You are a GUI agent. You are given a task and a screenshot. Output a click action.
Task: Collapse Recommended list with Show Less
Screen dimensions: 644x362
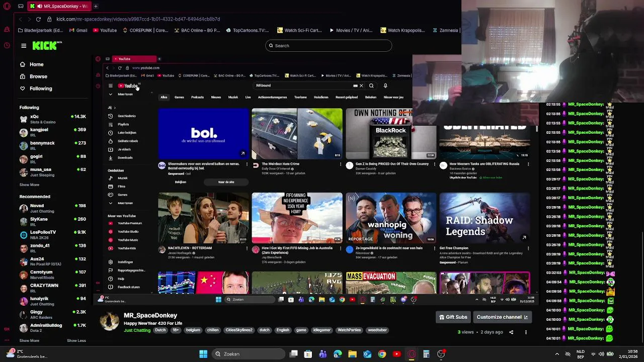76,341
